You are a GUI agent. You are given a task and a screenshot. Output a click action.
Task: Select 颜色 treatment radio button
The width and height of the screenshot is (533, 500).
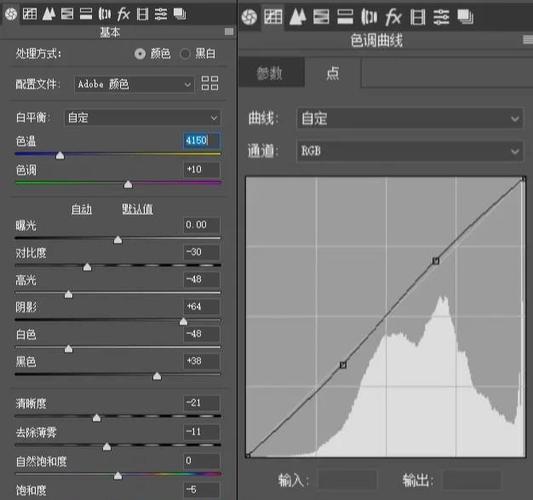(140, 54)
